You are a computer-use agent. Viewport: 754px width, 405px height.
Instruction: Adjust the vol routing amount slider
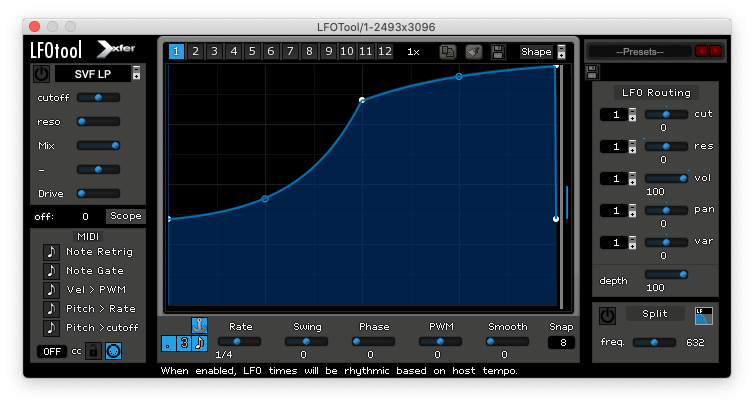click(666, 178)
